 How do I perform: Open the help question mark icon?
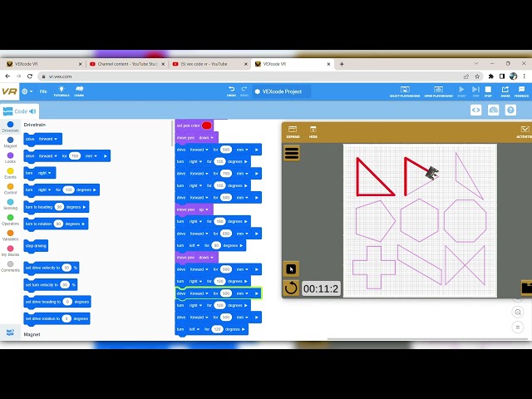510,110
